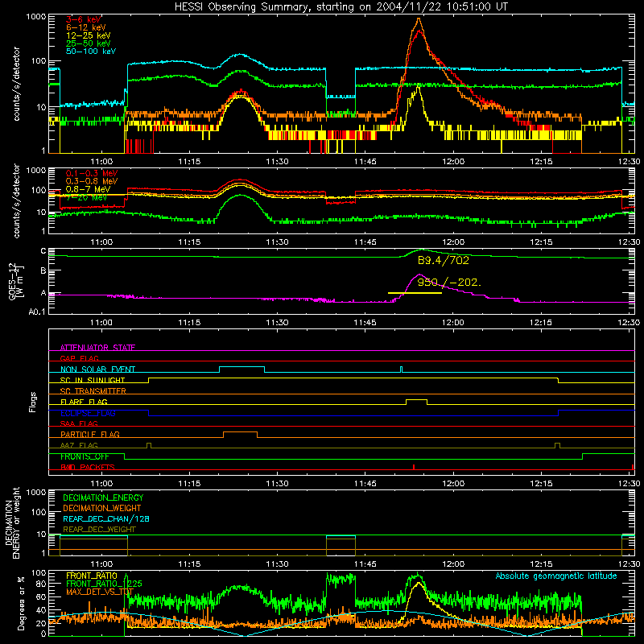
Task: Select the SC_IN_SUNLIGHT flag label
Action: [93, 380]
